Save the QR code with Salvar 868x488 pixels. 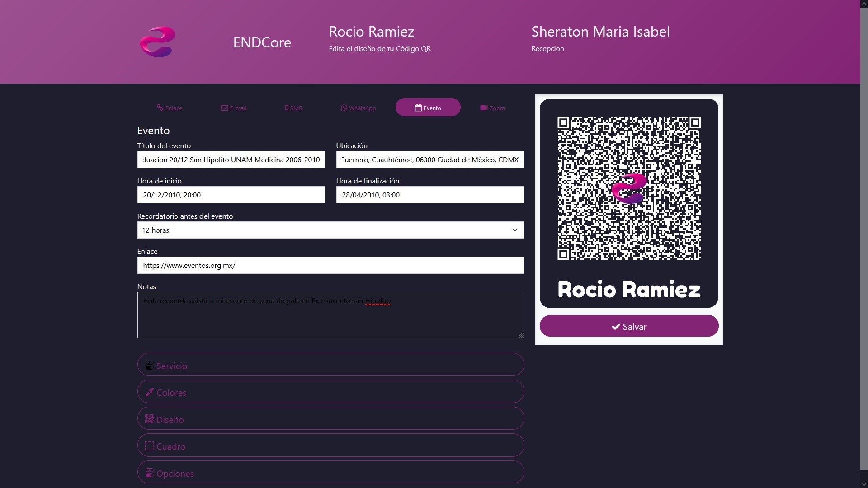tap(629, 326)
